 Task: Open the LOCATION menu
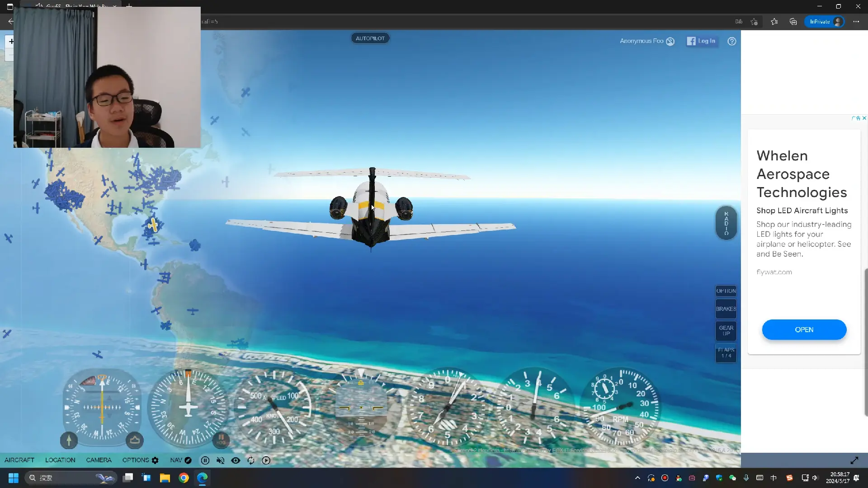pos(60,460)
